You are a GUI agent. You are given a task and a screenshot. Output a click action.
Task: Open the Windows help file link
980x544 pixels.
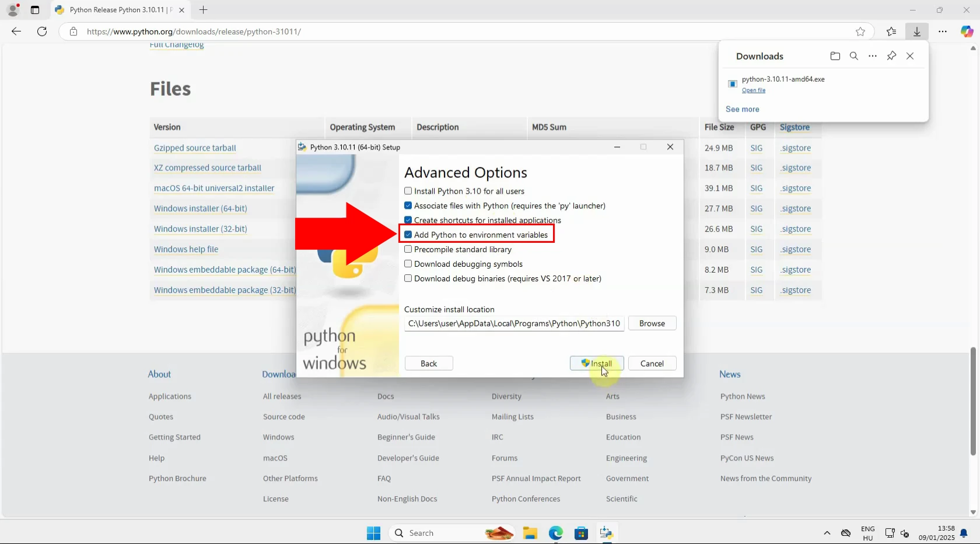(x=186, y=249)
